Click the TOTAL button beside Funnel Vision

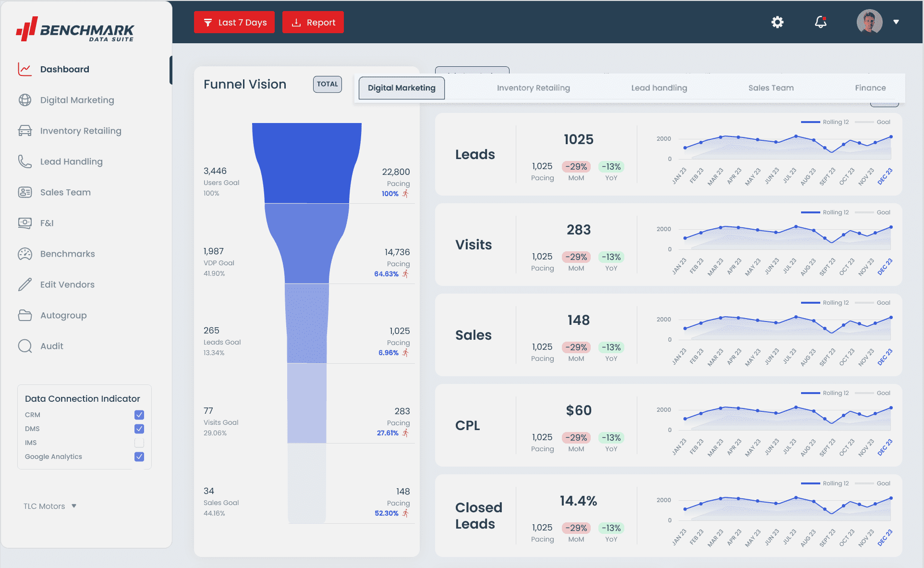click(x=327, y=84)
